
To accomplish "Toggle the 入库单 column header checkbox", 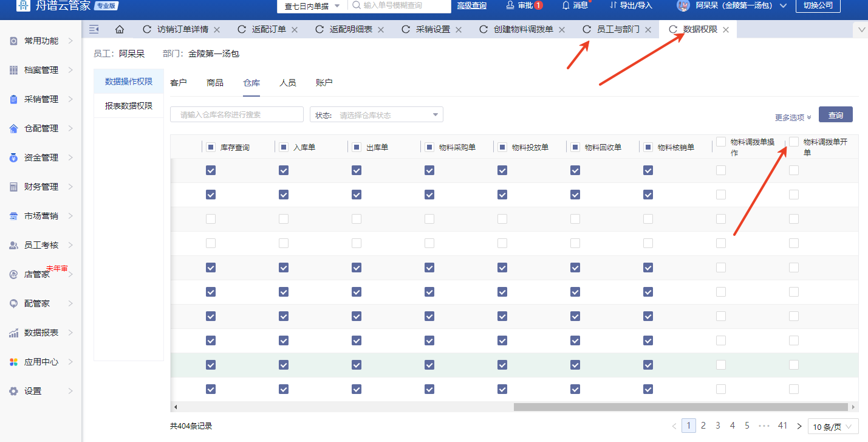I will coord(284,147).
